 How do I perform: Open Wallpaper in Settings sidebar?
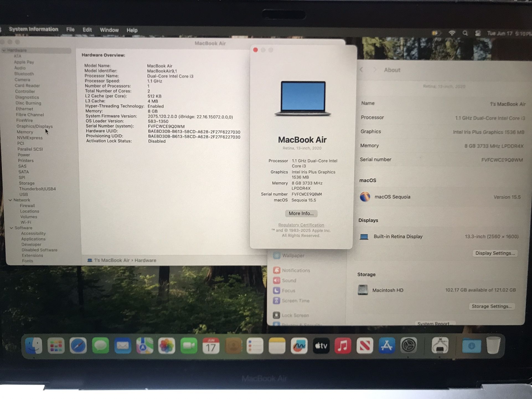289,255
